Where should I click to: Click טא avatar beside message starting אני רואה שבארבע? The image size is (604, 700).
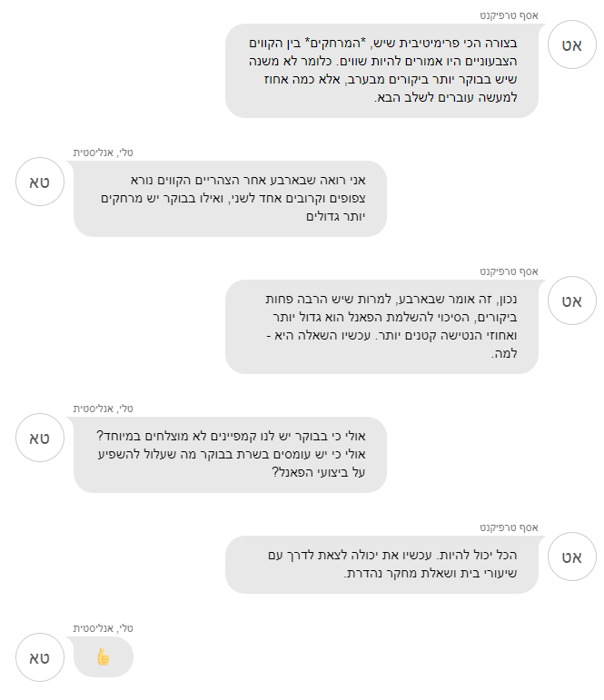(x=39, y=181)
